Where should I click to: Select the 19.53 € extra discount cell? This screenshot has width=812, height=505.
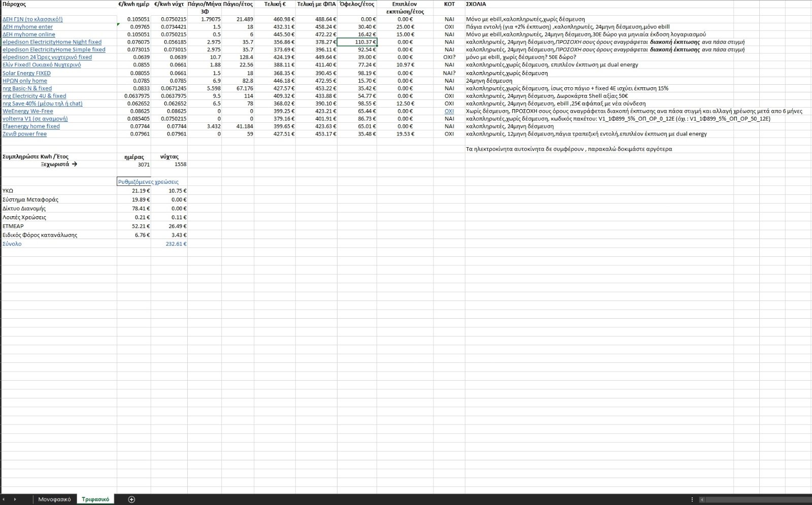[405, 134]
